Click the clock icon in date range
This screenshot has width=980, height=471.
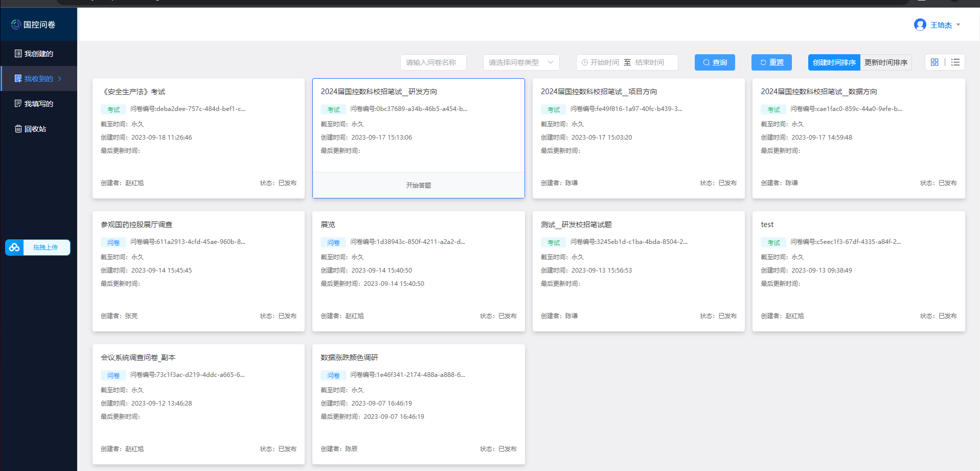click(x=585, y=62)
